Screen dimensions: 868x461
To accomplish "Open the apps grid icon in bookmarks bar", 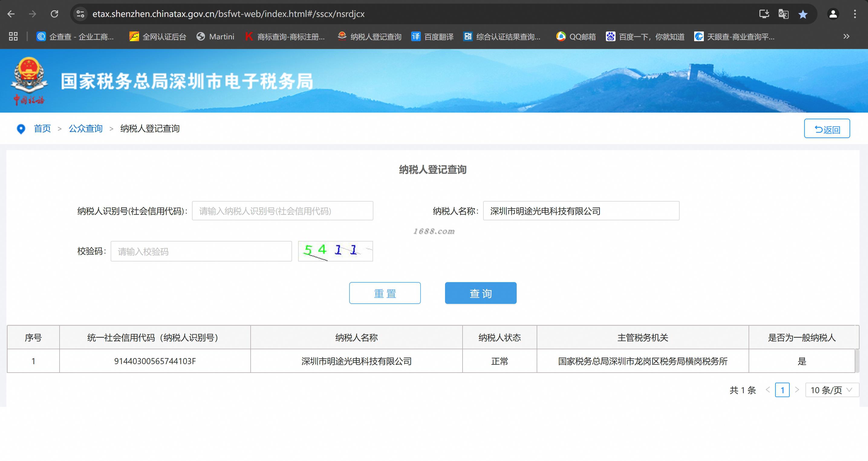I will 13,36.
